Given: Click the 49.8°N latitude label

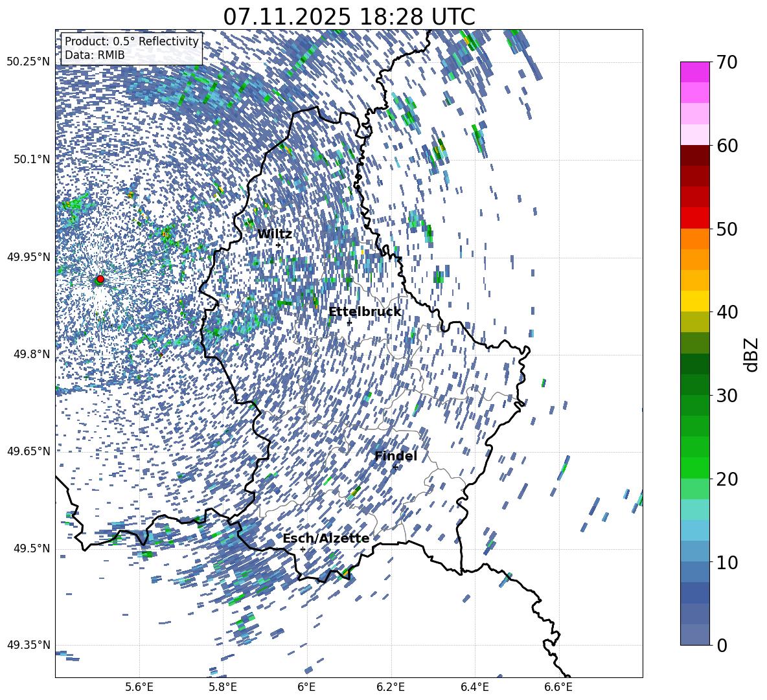Looking at the screenshot, I should (x=32, y=354).
